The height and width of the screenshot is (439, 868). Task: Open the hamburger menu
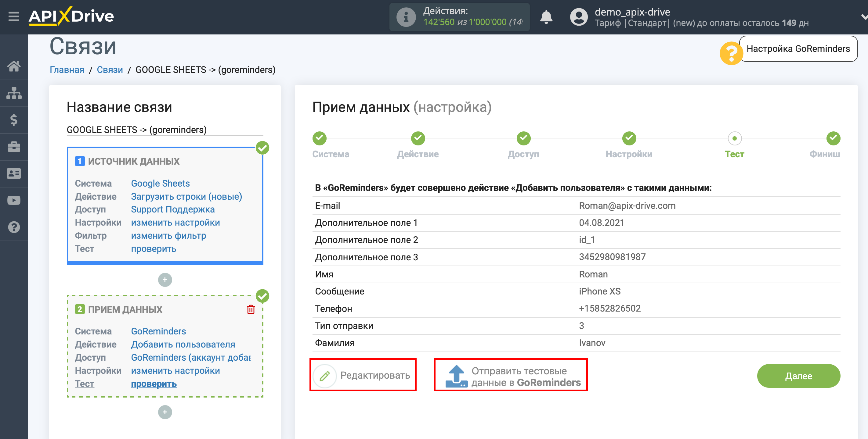click(14, 16)
